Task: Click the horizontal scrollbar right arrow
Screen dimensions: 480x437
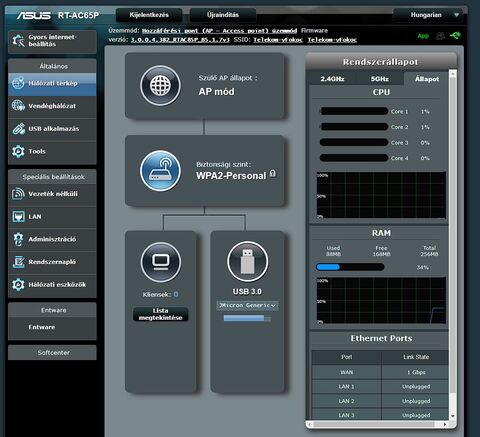Action: coord(445,425)
